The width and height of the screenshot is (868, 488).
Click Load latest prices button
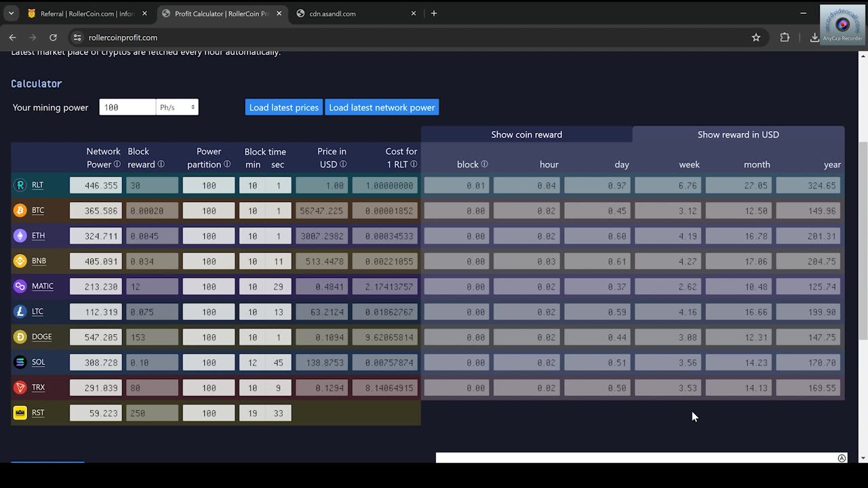284,107
